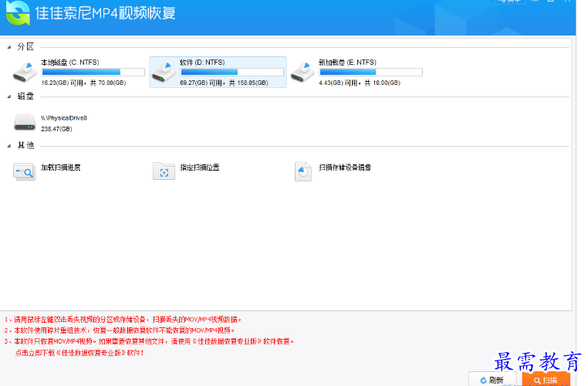Click the C: drive usage bar
The image size is (588, 386).
(93, 72)
